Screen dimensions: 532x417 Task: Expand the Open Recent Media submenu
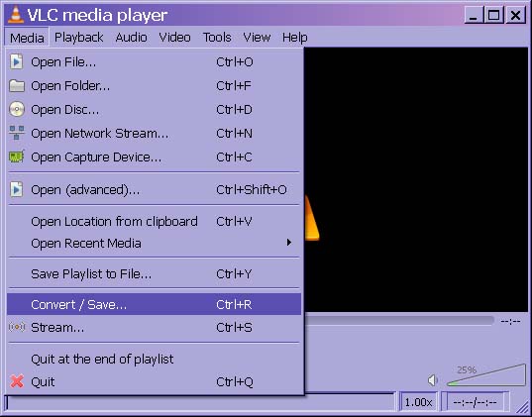pos(154,244)
